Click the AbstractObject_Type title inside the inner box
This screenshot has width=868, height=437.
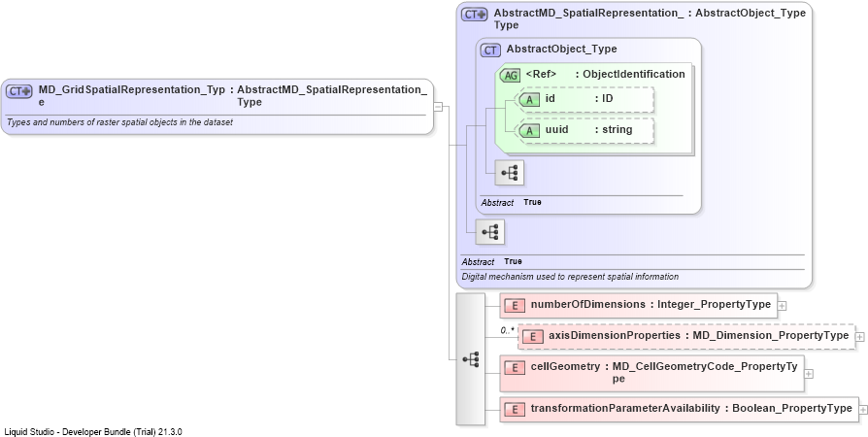pos(561,49)
